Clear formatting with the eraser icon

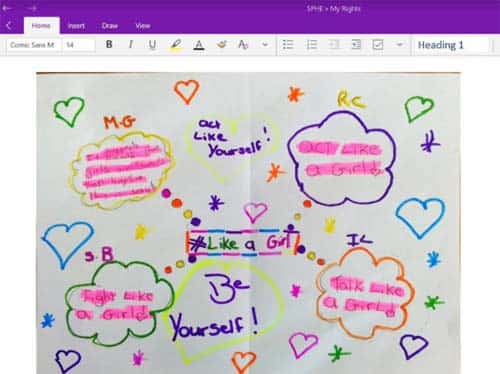coord(222,44)
